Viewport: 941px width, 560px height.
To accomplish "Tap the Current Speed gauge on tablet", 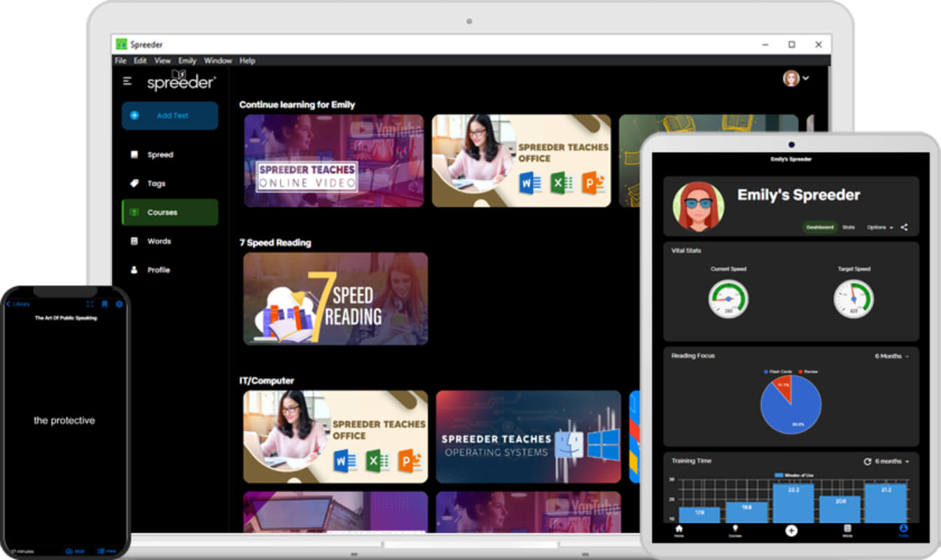I will [728, 299].
